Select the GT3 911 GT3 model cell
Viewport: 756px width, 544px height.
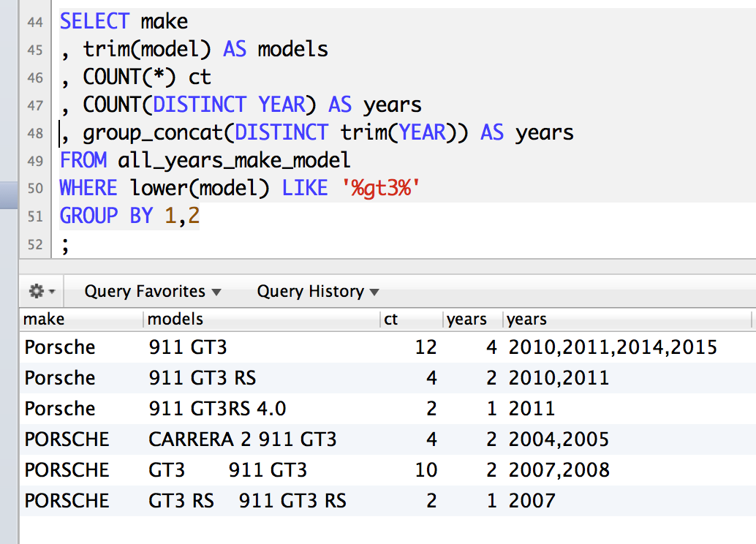click(x=227, y=470)
